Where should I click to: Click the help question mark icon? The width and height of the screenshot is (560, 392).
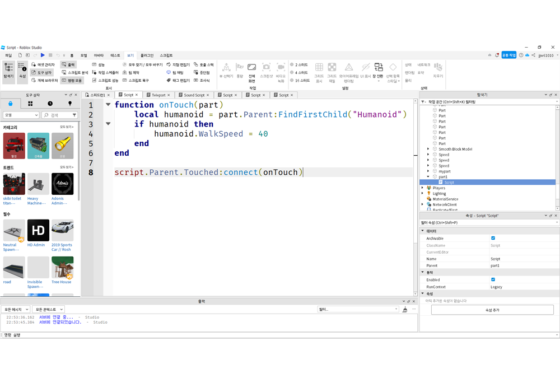tap(521, 55)
